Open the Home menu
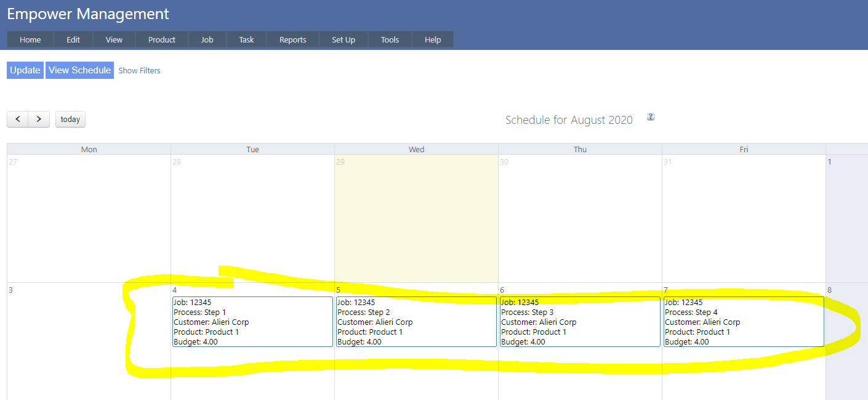The height and width of the screenshot is (400, 868). [x=30, y=39]
